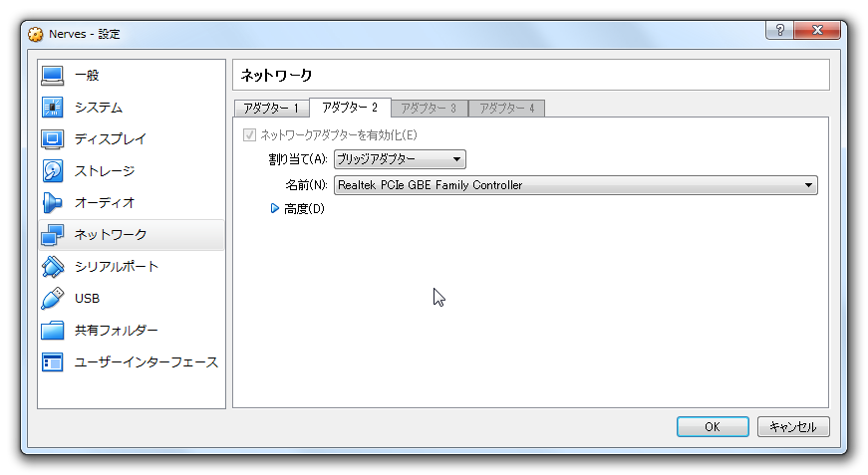Screen dimensions: 868x475
Task: Open the 割り当て attachment dropdown (ブリッジアダプター)
Action: (x=400, y=159)
